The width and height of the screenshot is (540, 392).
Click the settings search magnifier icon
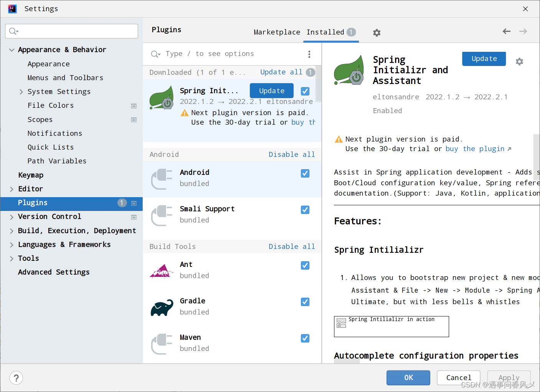click(x=14, y=31)
